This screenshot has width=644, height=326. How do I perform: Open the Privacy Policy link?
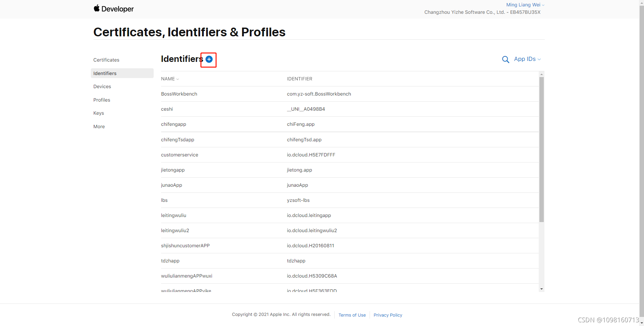coord(388,315)
